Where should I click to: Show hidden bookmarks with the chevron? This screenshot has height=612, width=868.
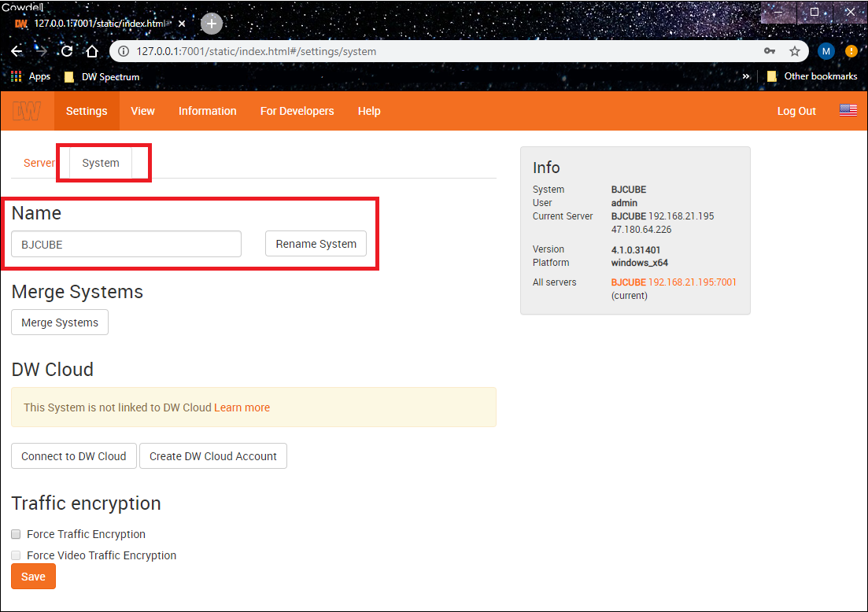746,76
